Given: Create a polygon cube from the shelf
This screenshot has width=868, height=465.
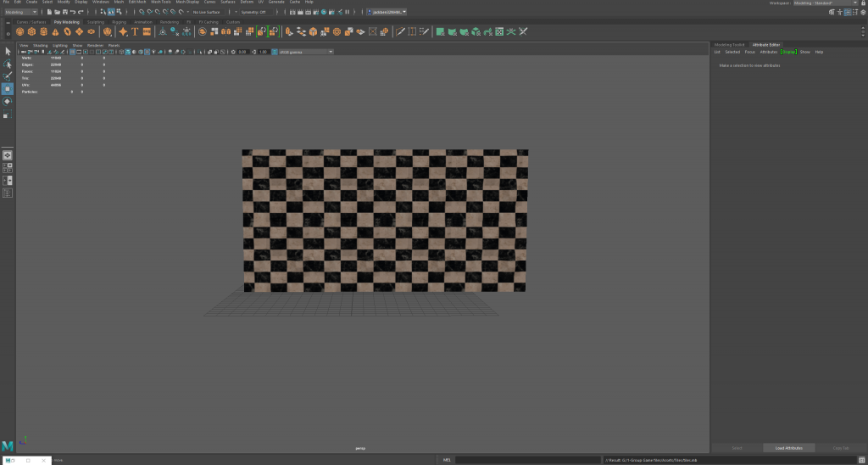Looking at the screenshot, I should pos(31,31).
